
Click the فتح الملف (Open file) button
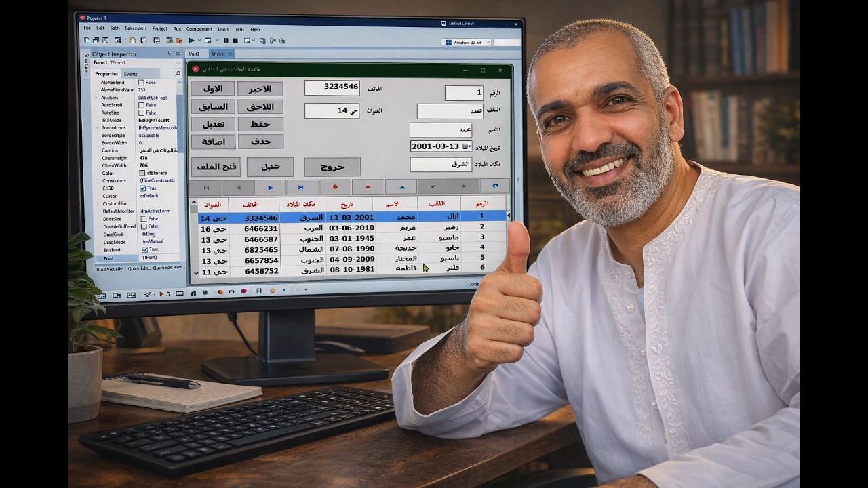(215, 167)
